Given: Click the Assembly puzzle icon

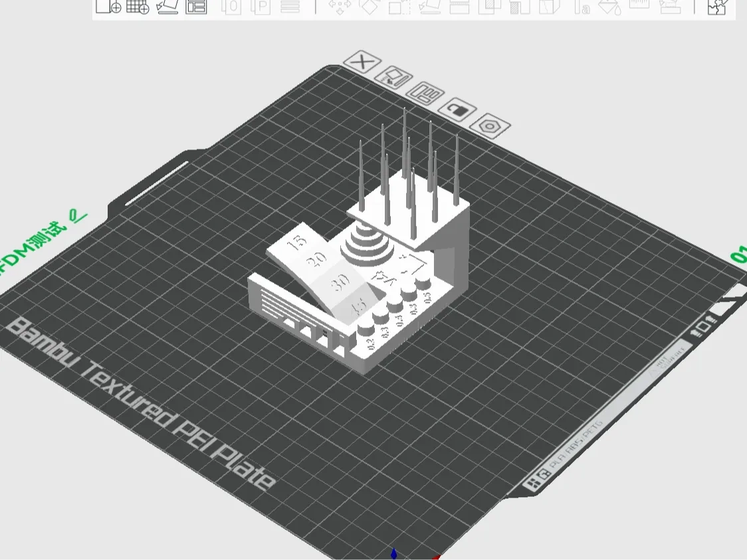Looking at the screenshot, I should 716,9.
